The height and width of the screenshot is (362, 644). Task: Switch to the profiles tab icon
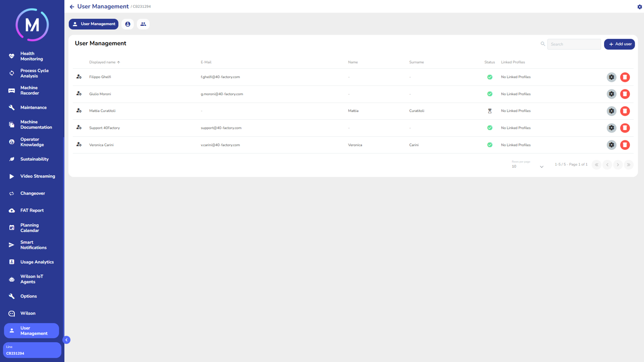point(127,24)
